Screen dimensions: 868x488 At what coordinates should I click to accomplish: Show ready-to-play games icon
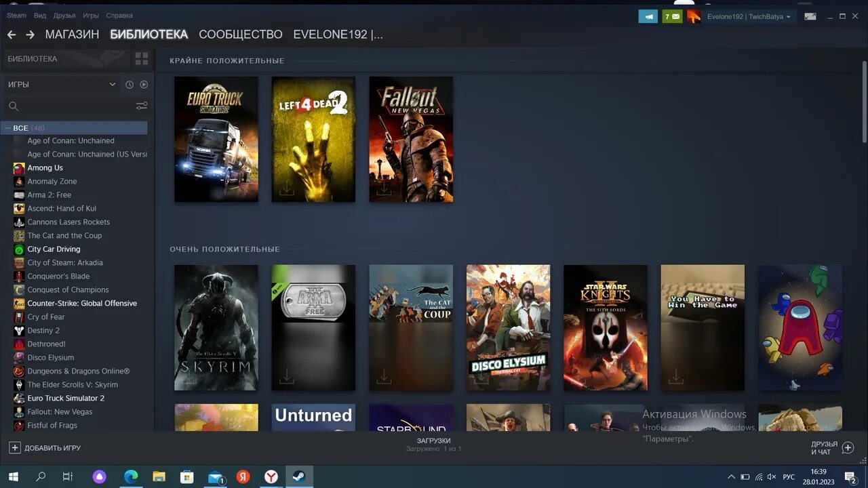pos(144,85)
